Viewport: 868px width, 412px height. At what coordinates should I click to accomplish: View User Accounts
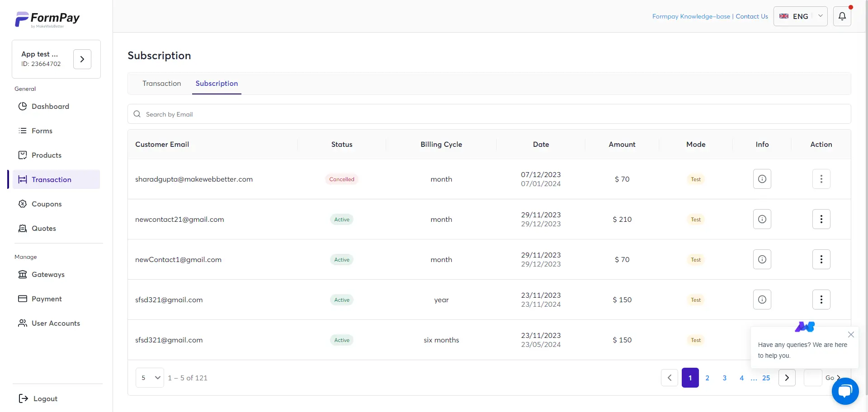coord(56,323)
